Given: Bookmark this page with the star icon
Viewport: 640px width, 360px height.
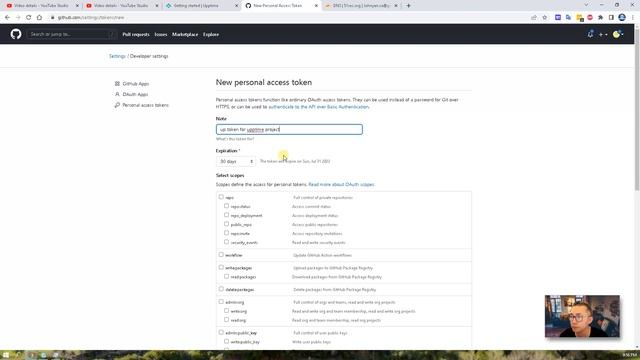Looking at the screenshot, I should (544, 18).
